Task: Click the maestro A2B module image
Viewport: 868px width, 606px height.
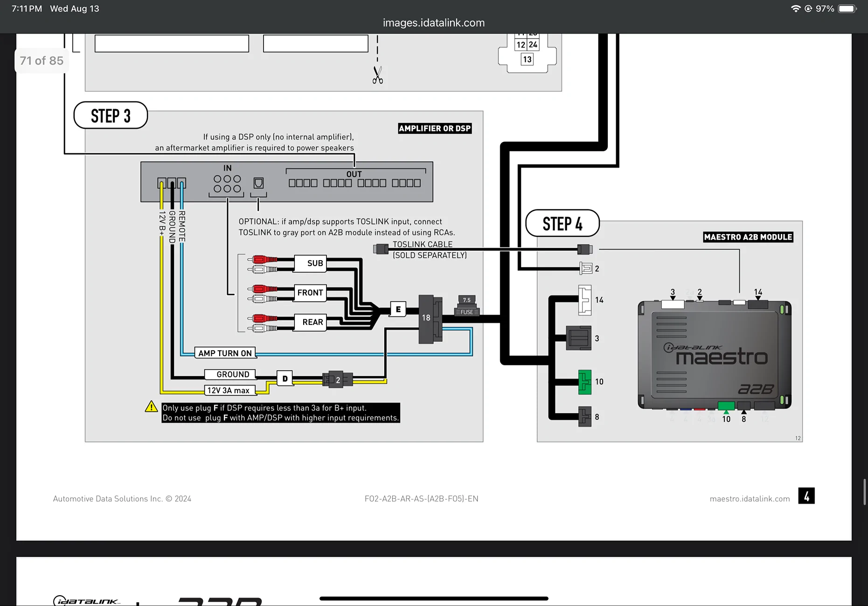Action: (x=715, y=355)
